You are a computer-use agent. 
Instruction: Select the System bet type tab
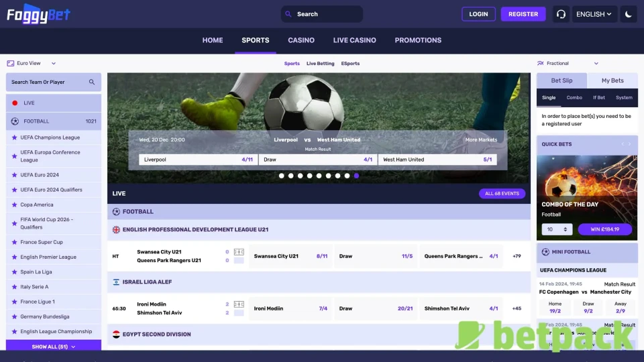pos(624,98)
